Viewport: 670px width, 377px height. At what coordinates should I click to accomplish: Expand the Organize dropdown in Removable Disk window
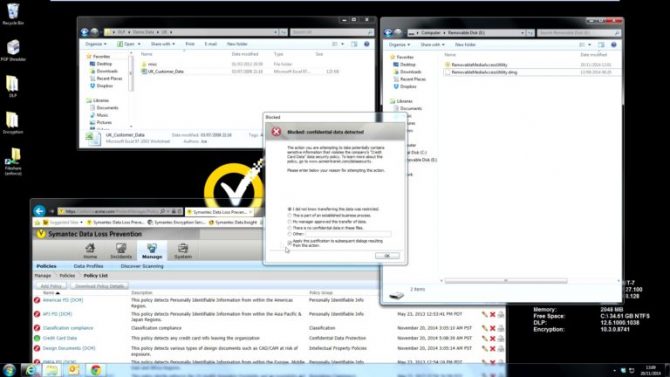(399, 45)
